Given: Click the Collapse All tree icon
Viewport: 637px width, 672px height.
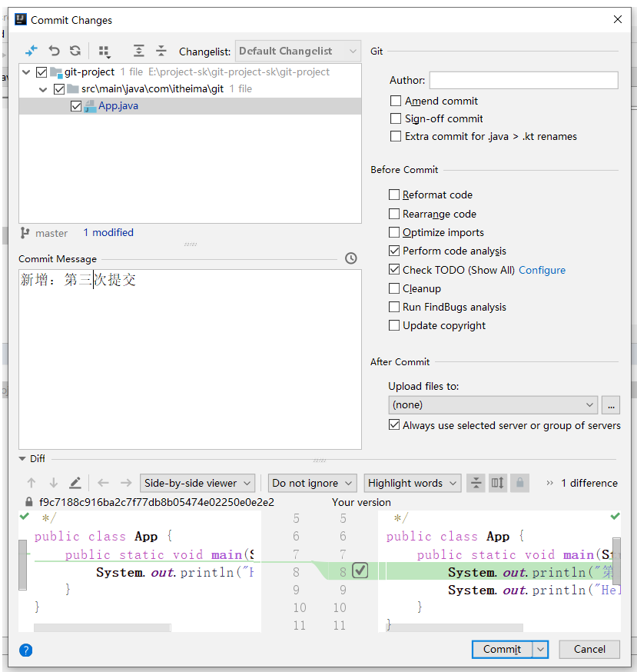Looking at the screenshot, I should [161, 51].
